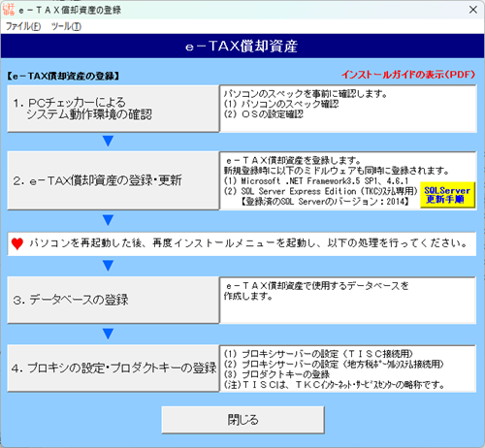Image resolution: width=485 pixels, height=448 pixels.
Task: Click the 閉じる button
Action: (x=242, y=420)
